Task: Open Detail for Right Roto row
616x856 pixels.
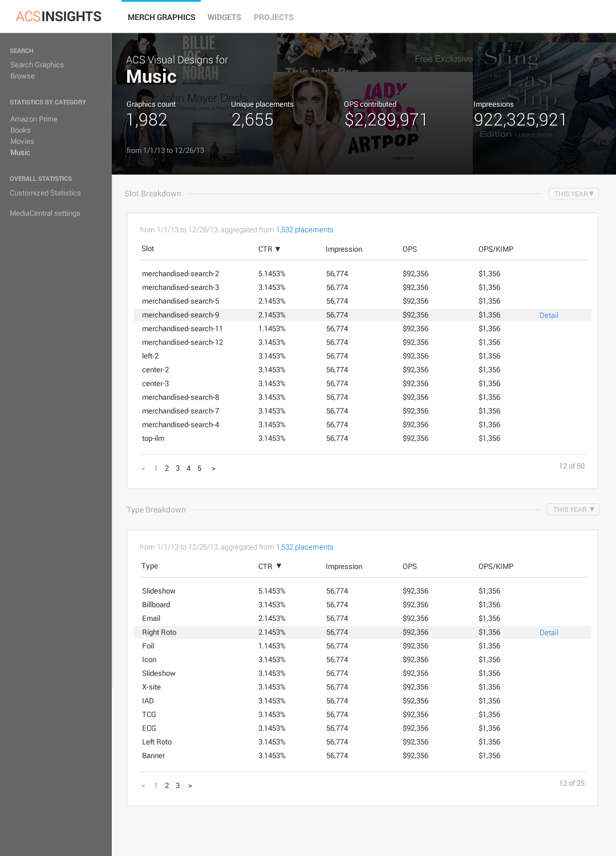Action: tap(549, 633)
